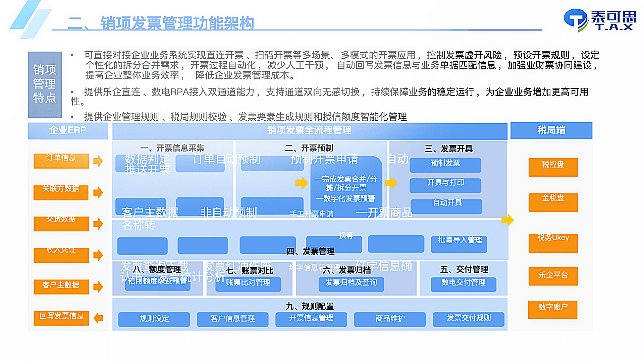The height and width of the screenshot is (362, 644).
Task: Click the arrow next to 交货数据
Action: coord(98,224)
